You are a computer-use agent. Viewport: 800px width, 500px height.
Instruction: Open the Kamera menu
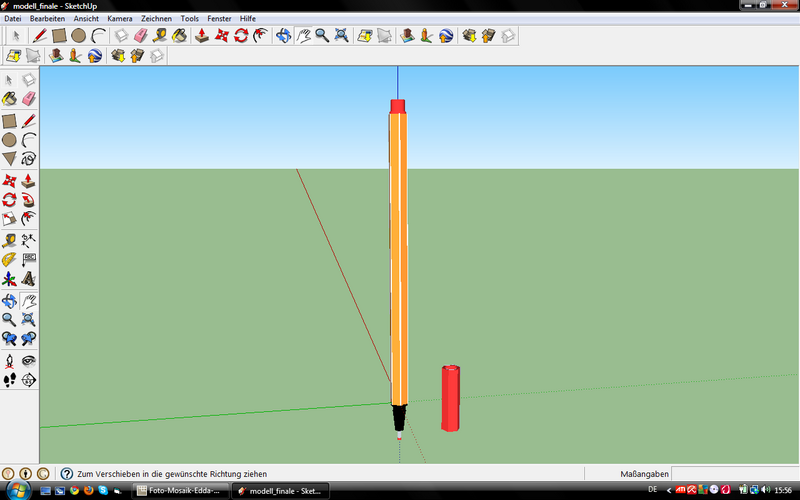119,18
